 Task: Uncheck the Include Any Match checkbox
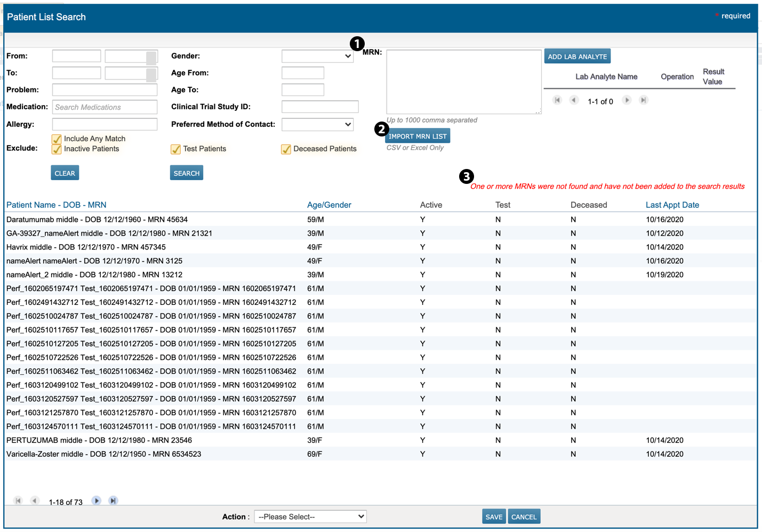click(57, 139)
